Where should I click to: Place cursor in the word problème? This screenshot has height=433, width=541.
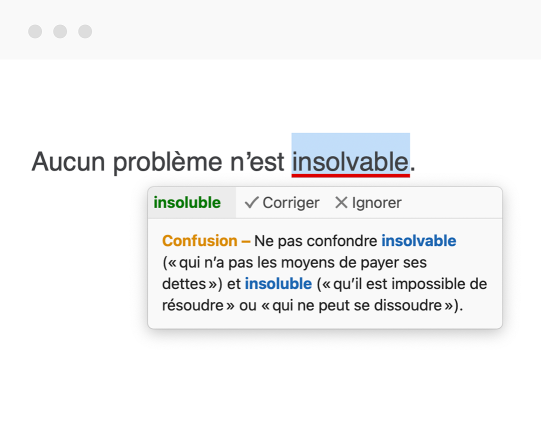(168, 161)
